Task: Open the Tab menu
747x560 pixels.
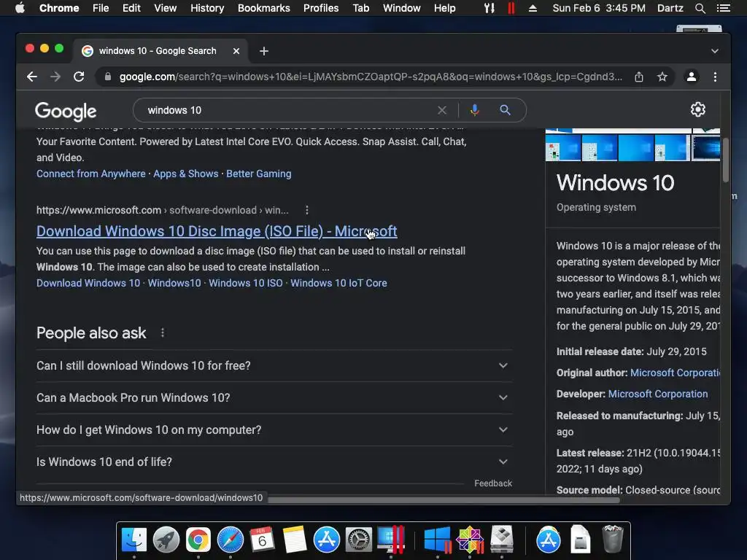Action: [x=361, y=8]
